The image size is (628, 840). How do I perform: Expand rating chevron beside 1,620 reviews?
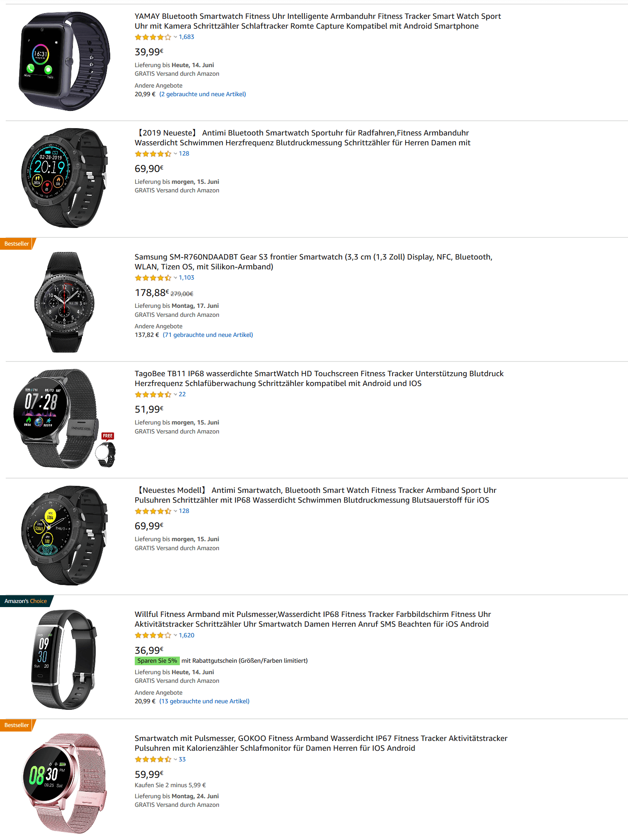point(175,636)
